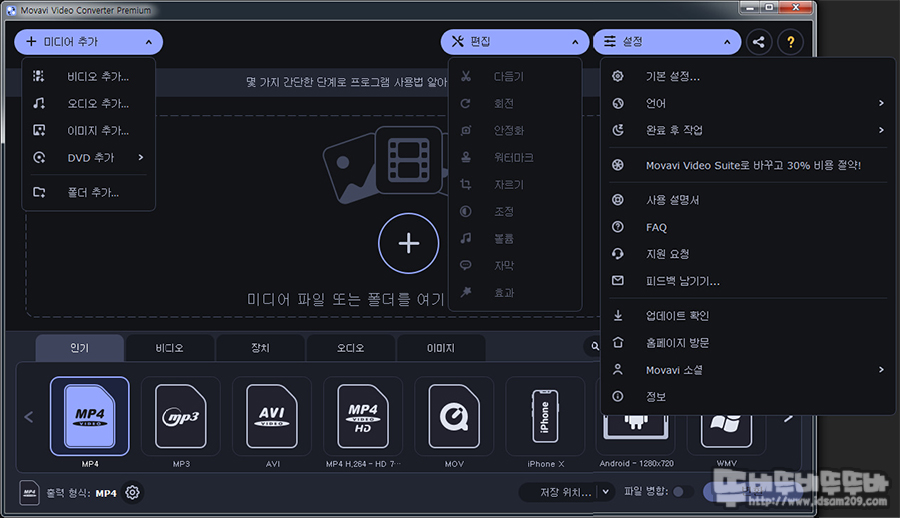Click 지원 요청 menu entry
The image size is (900, 518).
point(748,254)
